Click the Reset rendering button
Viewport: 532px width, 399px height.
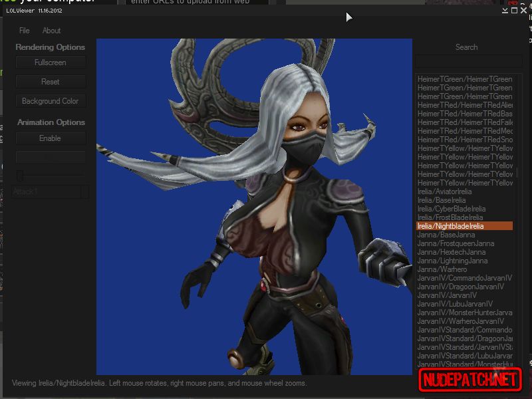pos(51,82)
